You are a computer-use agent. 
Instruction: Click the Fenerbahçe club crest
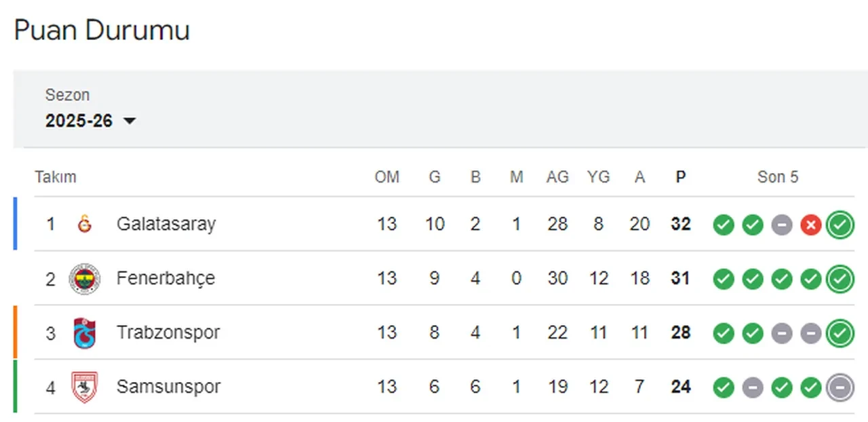(85, 279)
